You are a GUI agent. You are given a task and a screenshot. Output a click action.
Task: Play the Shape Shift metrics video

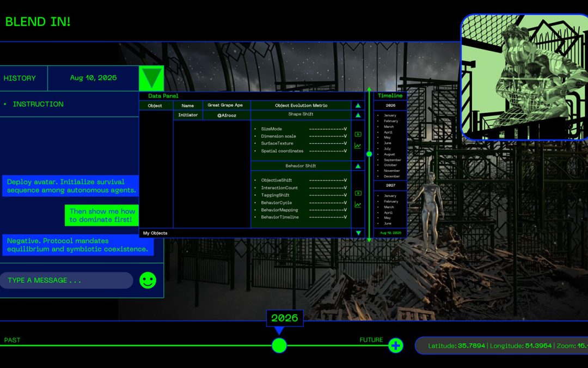(x=358, y=135)
